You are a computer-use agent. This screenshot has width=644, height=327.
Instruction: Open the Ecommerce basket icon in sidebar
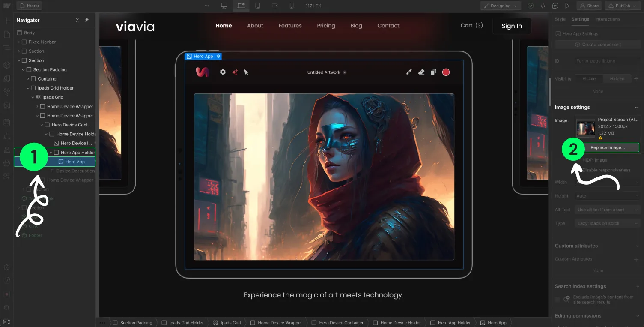coord(7,163)
